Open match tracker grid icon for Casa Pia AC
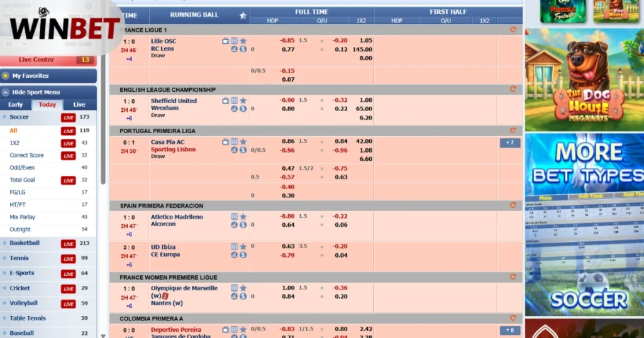Viewport: 644px width, 338px height. click(234, 142)
